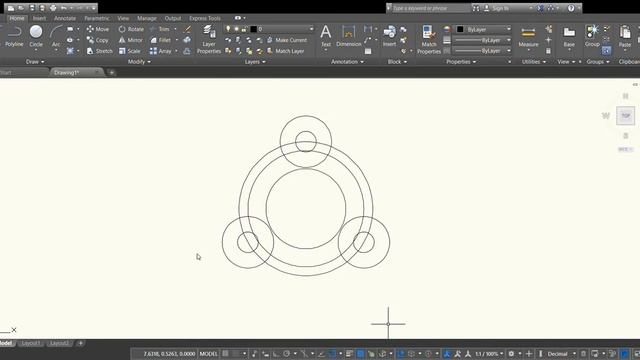
Task: Open the Home ribbon tab
Action: click(x=17, y=18)
